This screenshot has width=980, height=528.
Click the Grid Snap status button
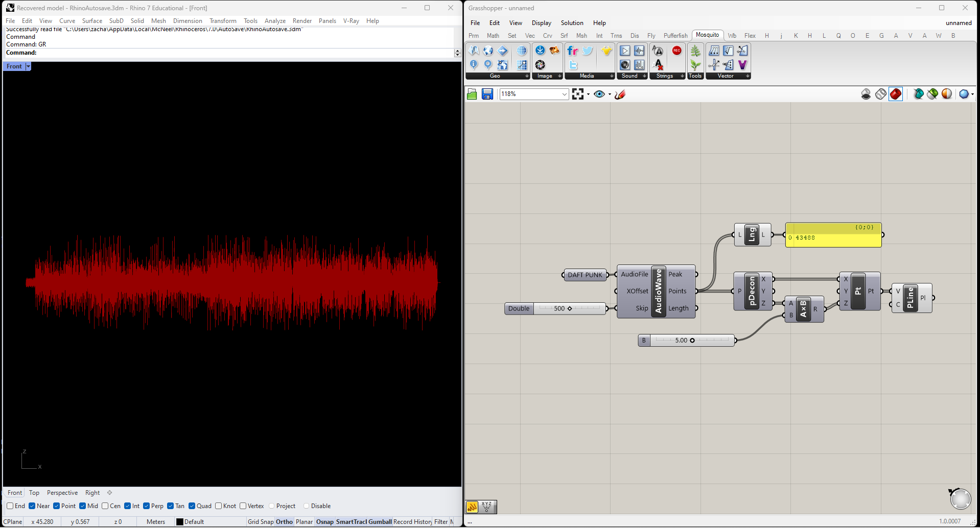point(261,522)
